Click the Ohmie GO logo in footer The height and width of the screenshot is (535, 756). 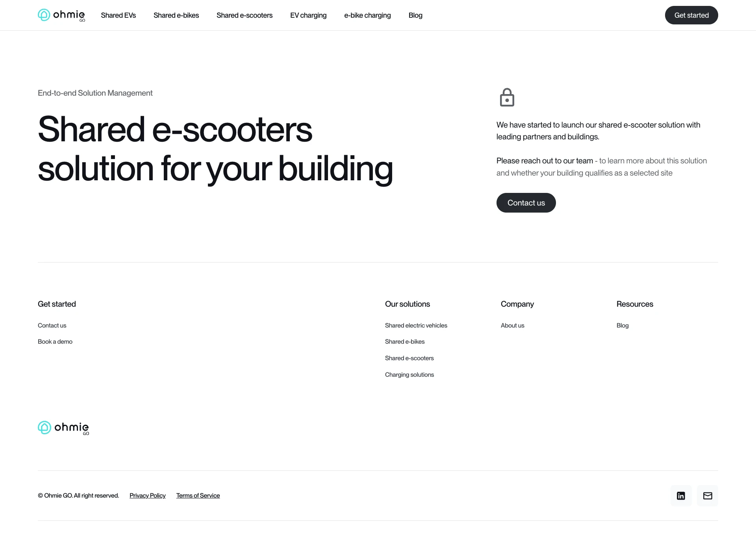[63, 427]
